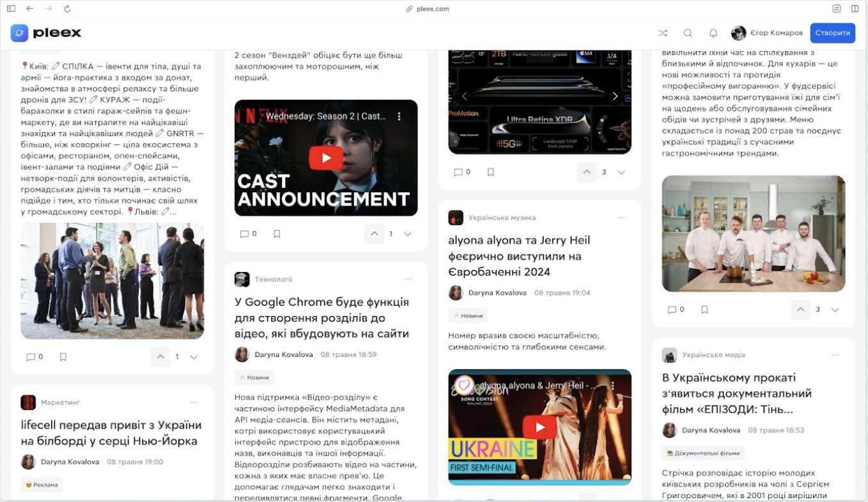Downvote the chefs food service post

835,309
